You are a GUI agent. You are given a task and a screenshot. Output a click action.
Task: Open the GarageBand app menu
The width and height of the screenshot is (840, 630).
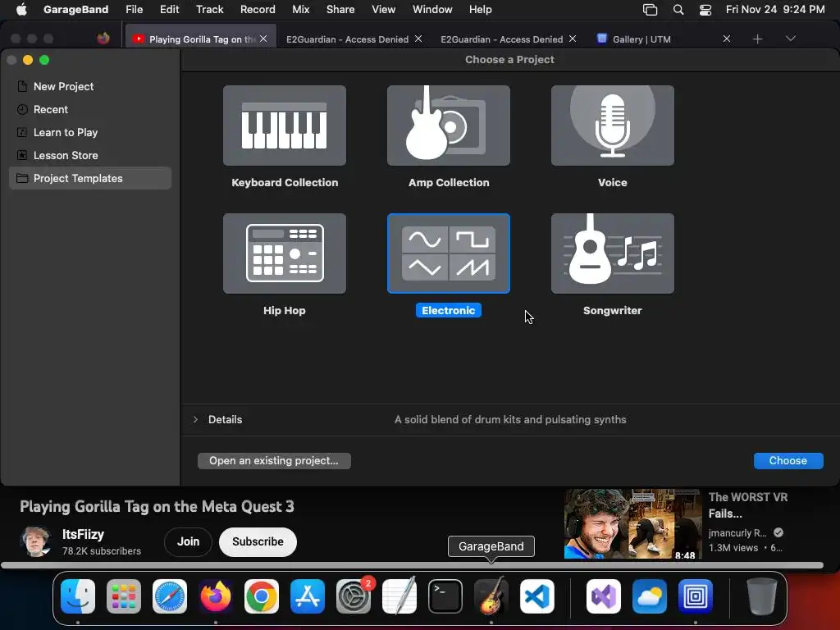pyautogui.click(x=75, y=9)
